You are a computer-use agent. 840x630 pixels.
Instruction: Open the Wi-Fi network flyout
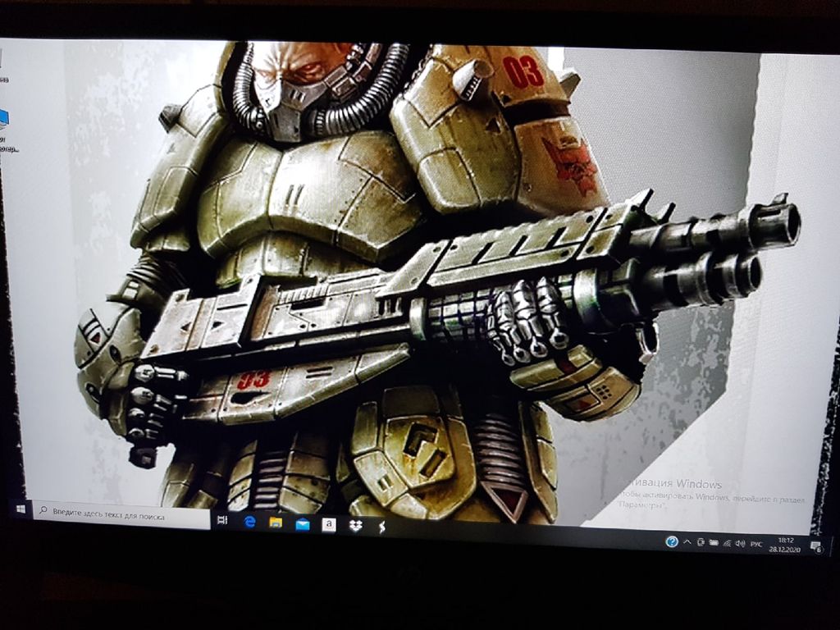[x=727, y=543]
